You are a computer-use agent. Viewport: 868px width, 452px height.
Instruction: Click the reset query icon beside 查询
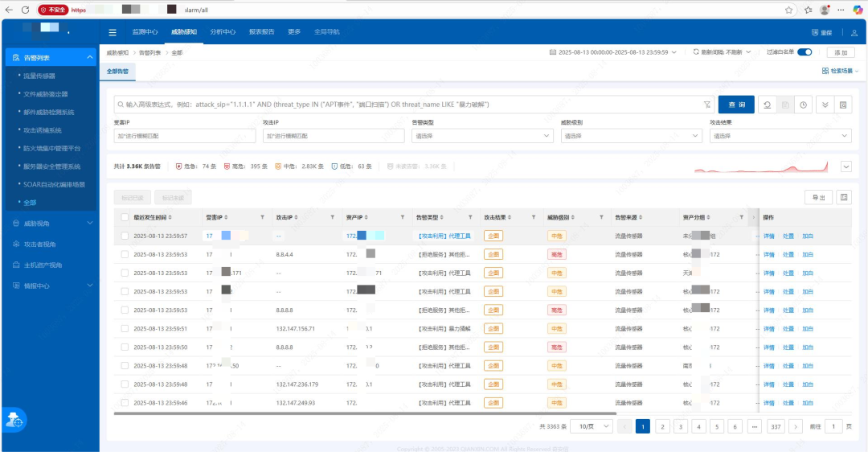[768, 105]
